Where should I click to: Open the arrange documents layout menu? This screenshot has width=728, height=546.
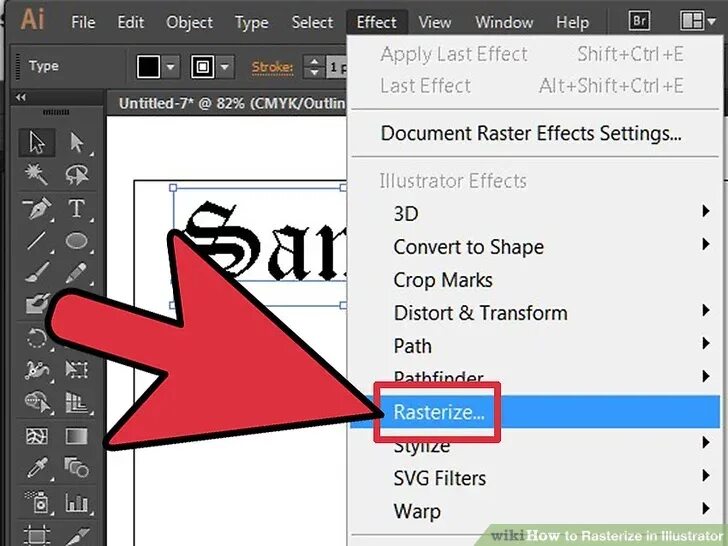(x=697, y=21)
